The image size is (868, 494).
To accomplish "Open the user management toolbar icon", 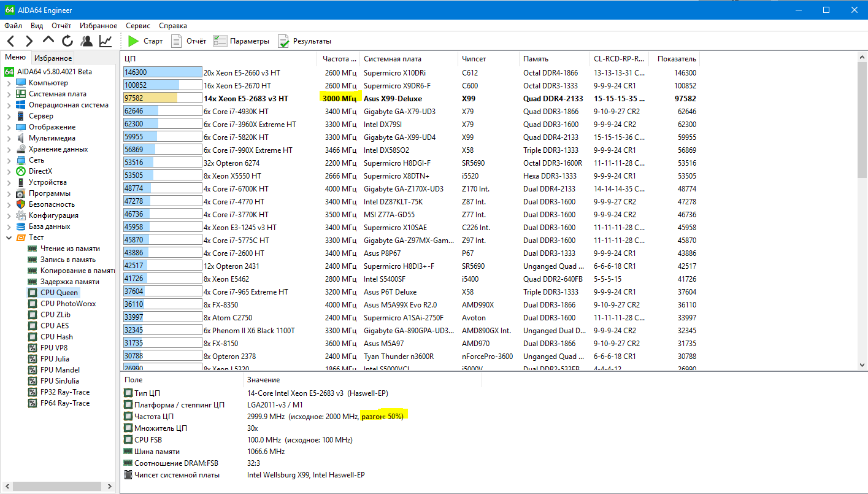I will [86, 41].
